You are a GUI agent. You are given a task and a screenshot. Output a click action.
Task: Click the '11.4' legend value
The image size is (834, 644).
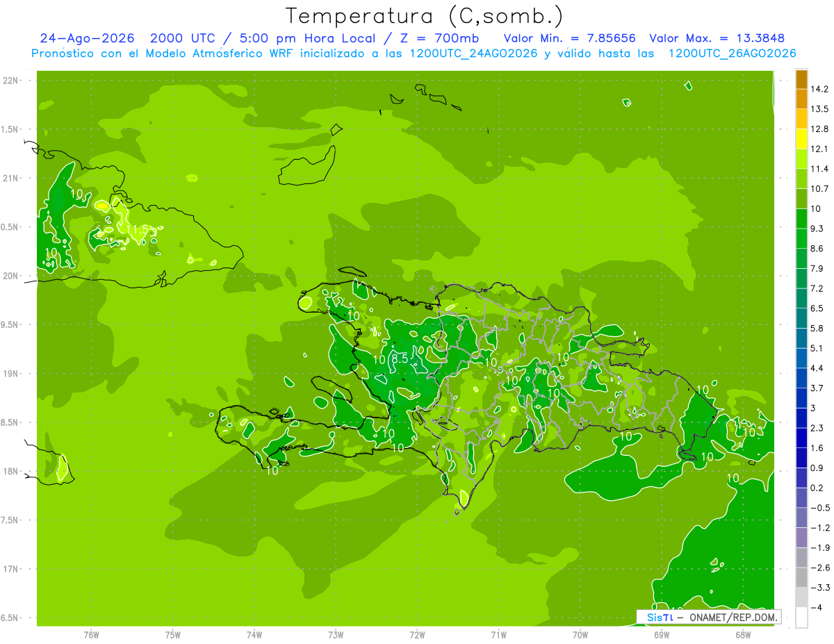tap(819, 169)
